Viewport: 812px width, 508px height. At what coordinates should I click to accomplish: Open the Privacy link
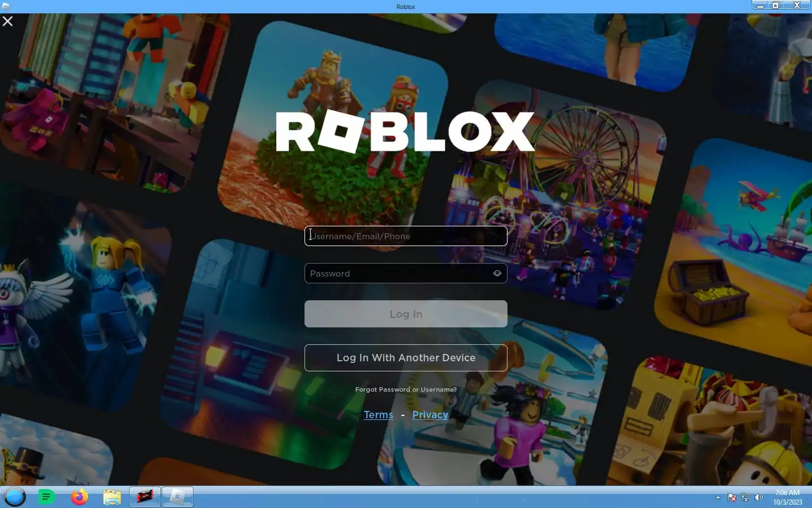[x=430, y=415]
